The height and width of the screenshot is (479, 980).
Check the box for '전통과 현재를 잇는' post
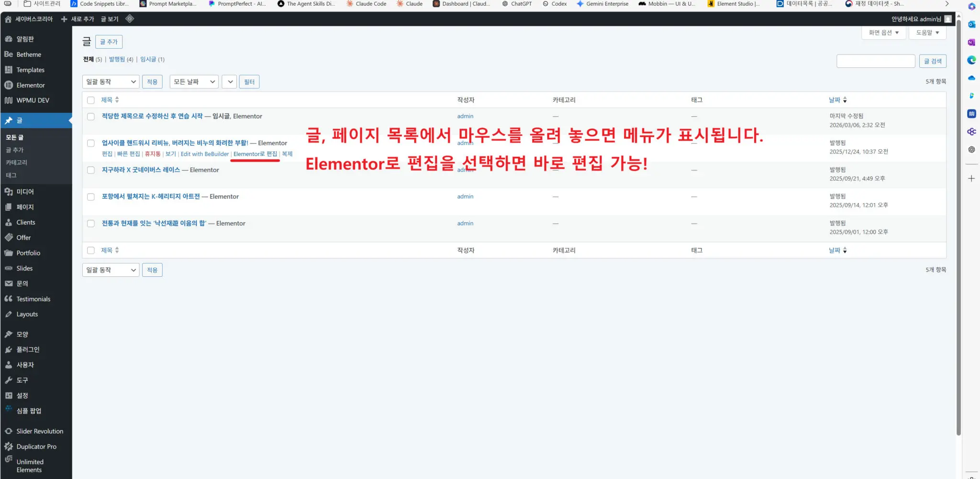coord(91,223)
